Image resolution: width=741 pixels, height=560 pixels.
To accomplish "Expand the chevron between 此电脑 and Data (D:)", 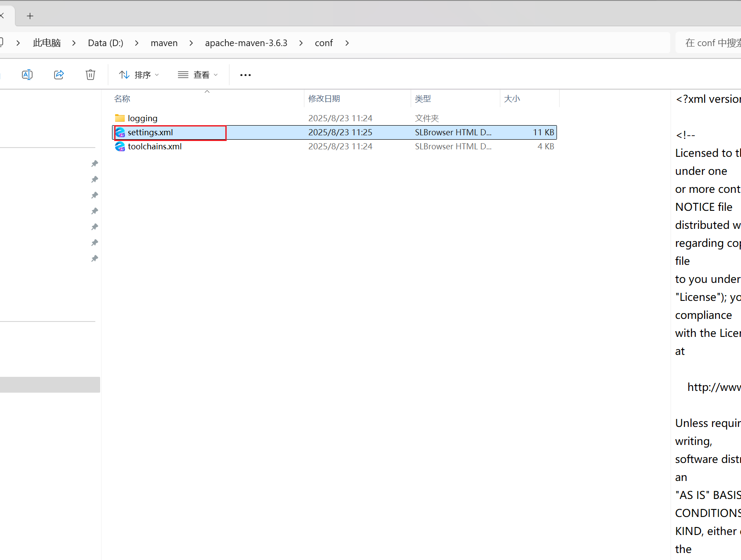I will tap(74, 43).
